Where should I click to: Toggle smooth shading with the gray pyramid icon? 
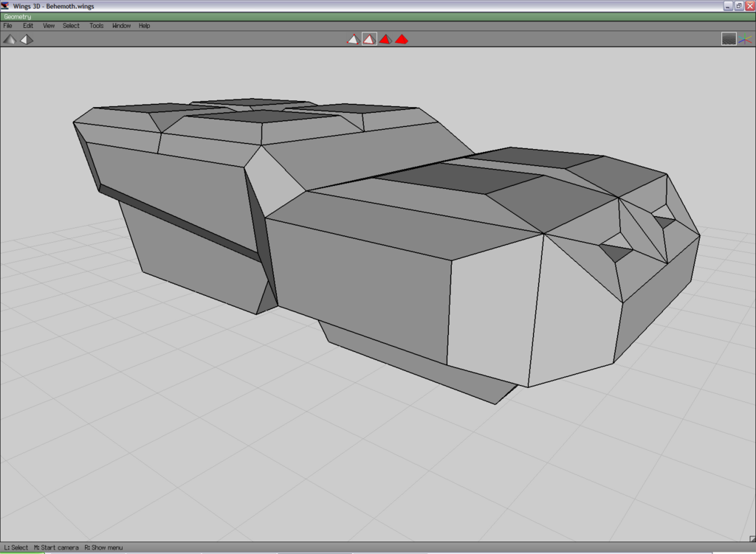pyautogui.click(x=10, y=39)
